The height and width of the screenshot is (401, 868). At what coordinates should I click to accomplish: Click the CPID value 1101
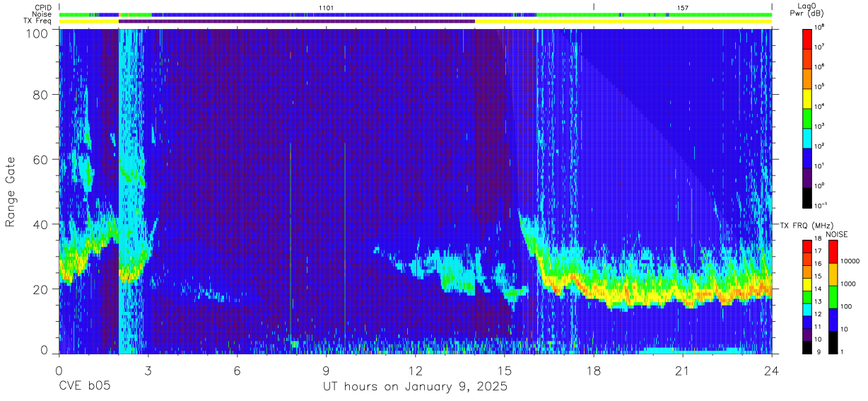pyautogui.click(x=326, y=7)
